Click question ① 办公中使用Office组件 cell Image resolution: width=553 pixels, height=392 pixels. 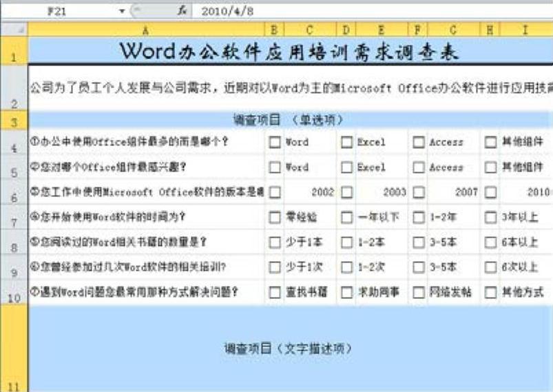pyautogui.click(x=147, y=142)
